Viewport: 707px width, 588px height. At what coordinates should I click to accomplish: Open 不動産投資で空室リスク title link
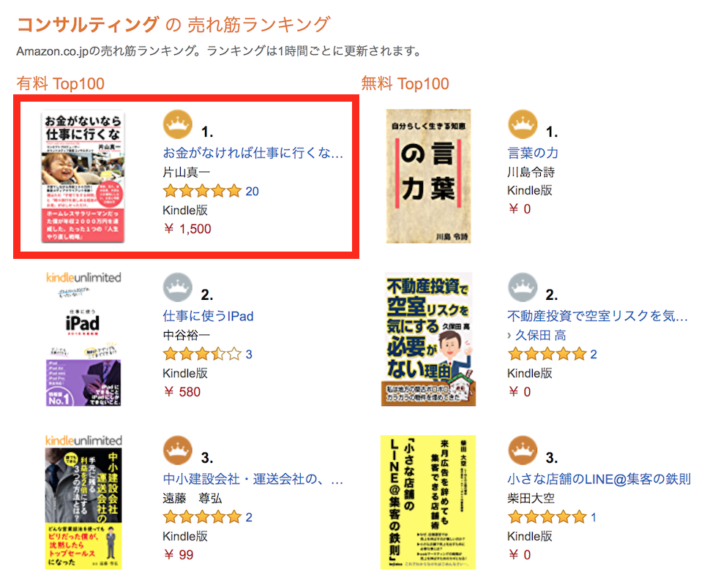pos(597,316)
